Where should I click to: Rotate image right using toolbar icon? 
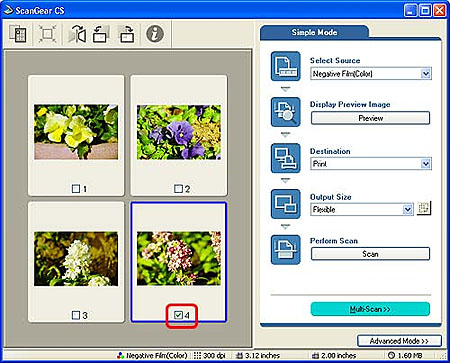[127, 34]
